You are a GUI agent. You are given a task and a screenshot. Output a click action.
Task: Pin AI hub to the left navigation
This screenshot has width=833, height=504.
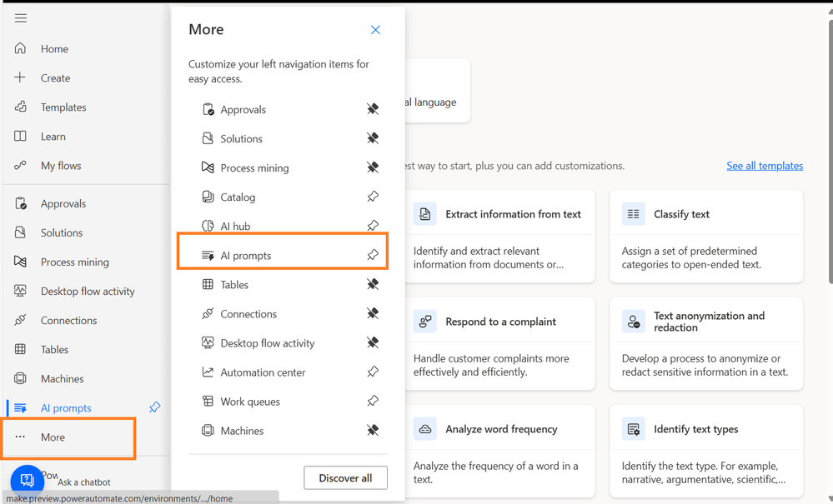tap(373, 226)
